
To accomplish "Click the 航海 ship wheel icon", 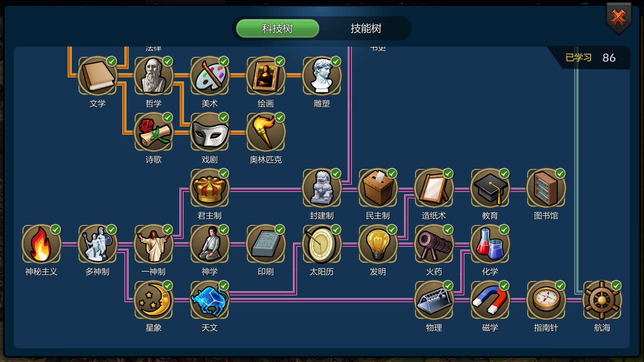I will tap(602, 300).
